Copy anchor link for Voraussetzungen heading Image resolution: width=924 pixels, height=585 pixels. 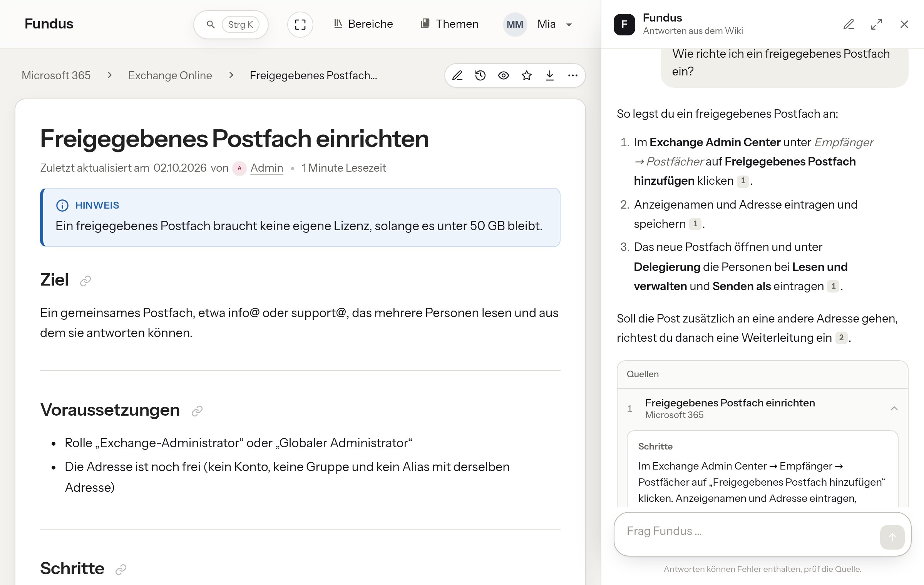(197, 411)
